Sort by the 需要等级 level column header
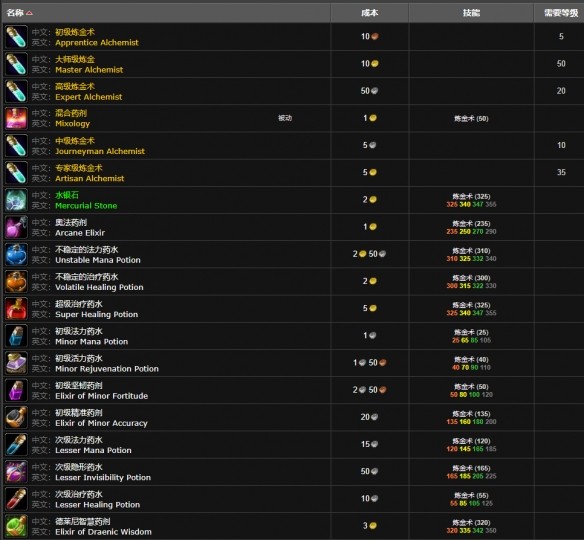Viewport: 584px width, 540px height. (561, 13)
